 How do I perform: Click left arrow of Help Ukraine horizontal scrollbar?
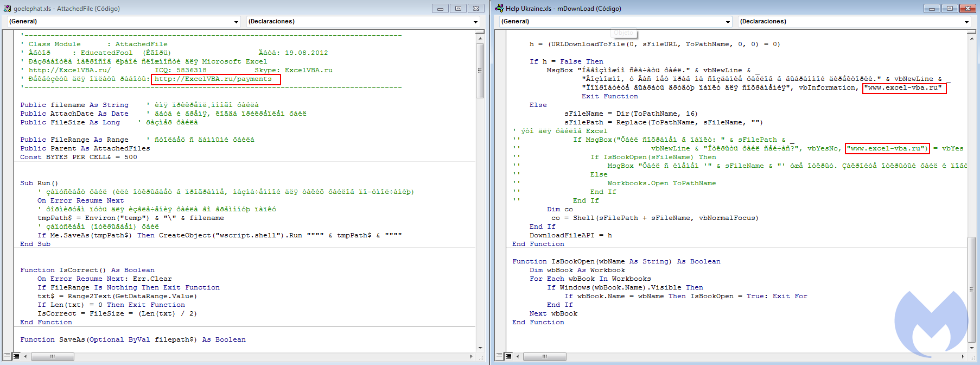coord(518,356)
